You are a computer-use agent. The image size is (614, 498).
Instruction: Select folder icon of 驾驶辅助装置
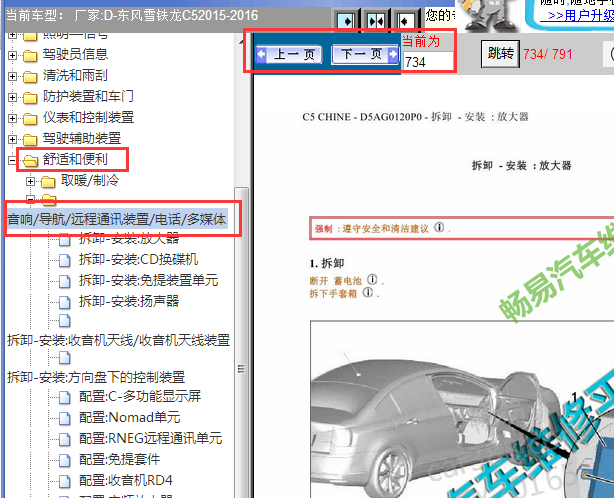tap(30, 139)
